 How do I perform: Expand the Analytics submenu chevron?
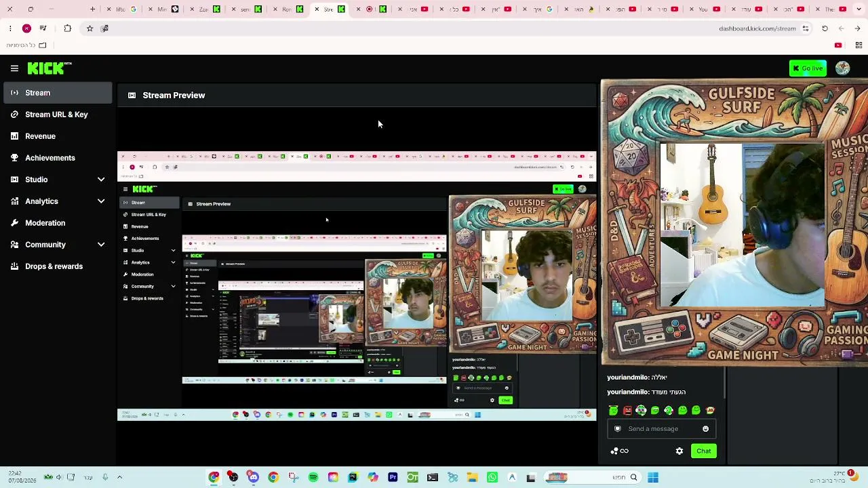coord(101,201)
